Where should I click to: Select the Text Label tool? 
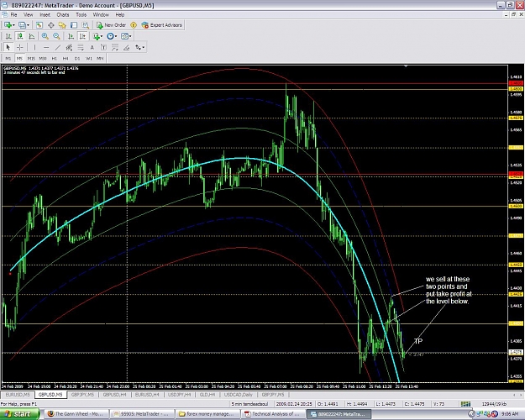tap(103, 48)
